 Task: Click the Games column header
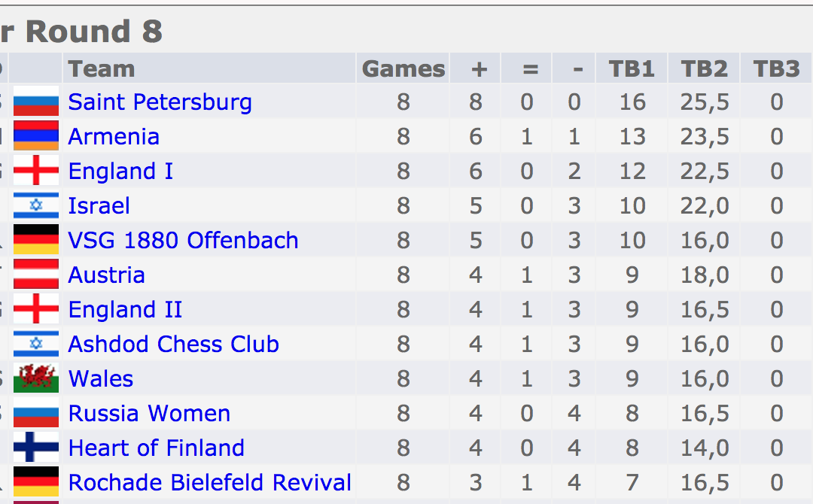(x=403, y=68)
